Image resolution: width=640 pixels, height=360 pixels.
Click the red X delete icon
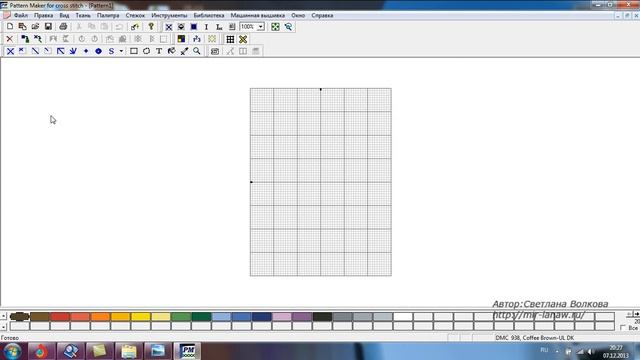10,39
